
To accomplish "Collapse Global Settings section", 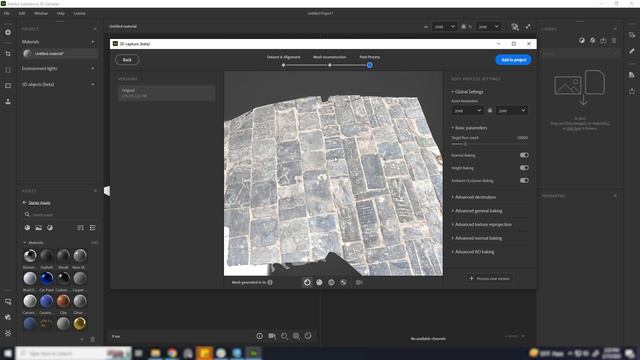I will (x=467, y=92).
